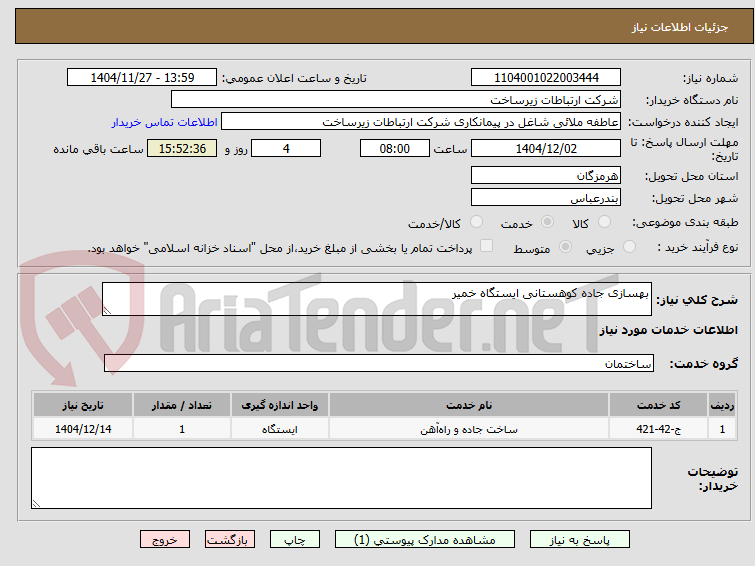
Task: Click the شهر محل تحویل label
Action: click(x=695, y=198)
